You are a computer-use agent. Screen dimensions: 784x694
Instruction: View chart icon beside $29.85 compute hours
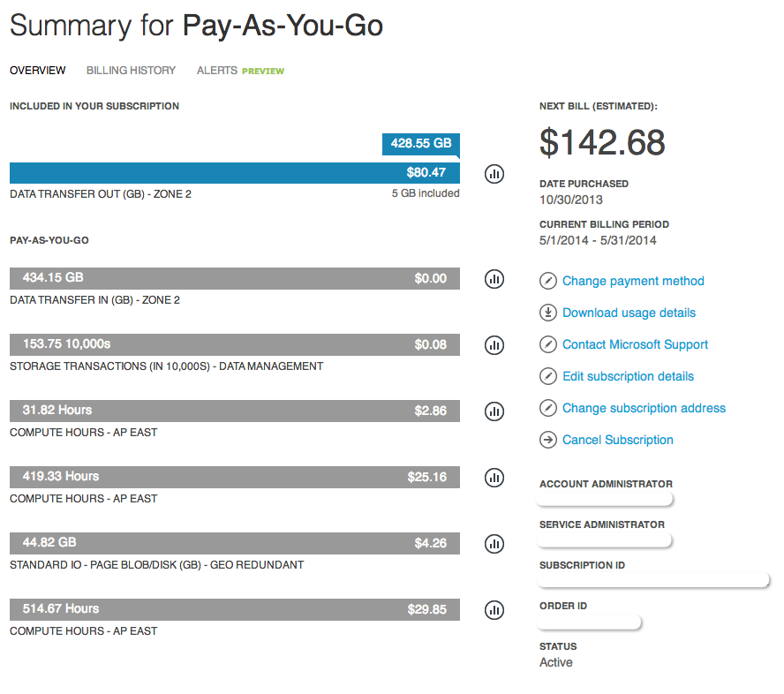pos(494,610)
